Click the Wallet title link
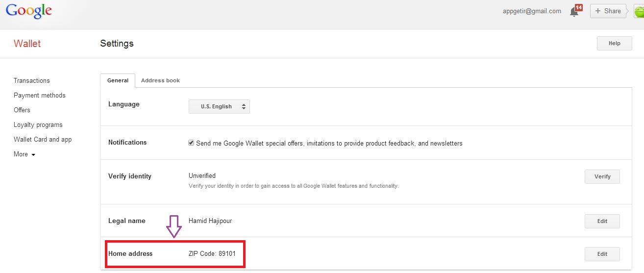 [27, 44]
